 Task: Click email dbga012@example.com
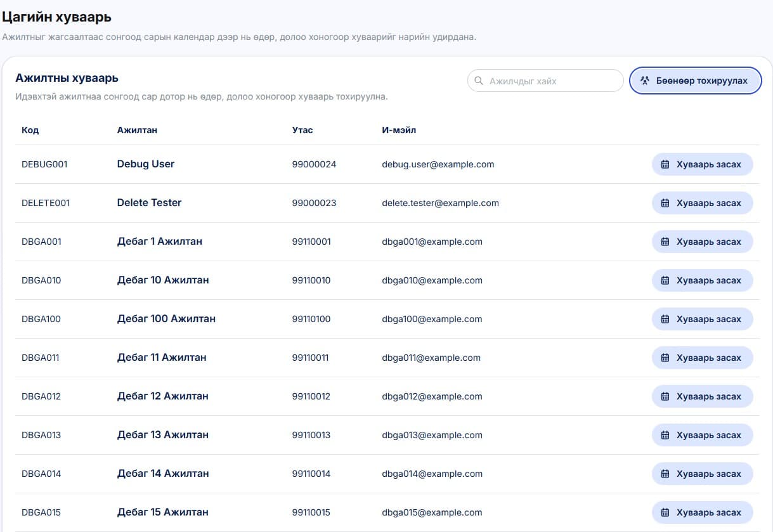432,396
